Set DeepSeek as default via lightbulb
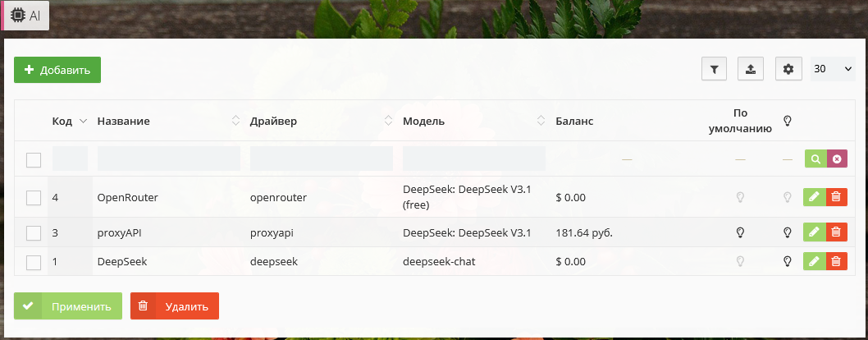This screenshot has width=868, height=340. tap(739, 261)
